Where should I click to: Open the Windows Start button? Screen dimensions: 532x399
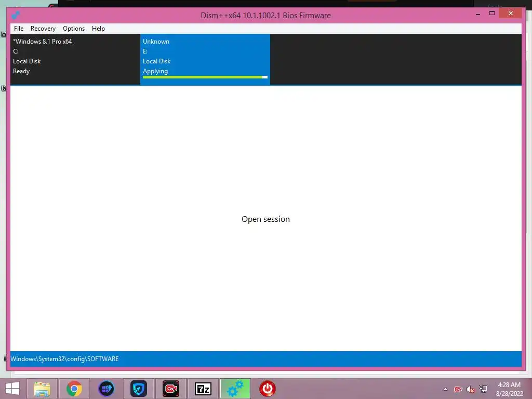click(12, 389)
